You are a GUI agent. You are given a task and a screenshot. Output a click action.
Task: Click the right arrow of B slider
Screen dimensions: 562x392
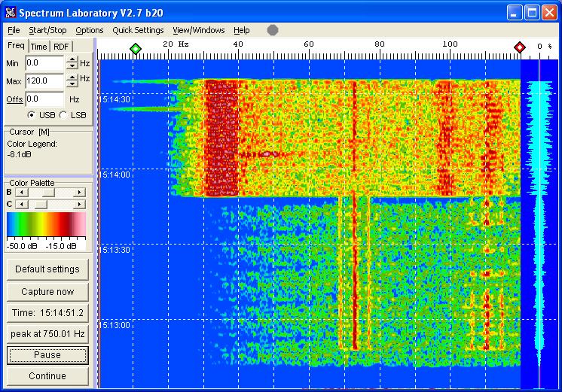(78, 193)
